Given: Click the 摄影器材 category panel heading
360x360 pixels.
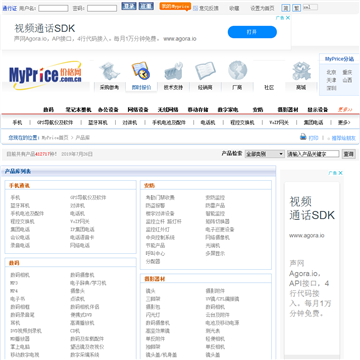Looking at the screenshot, I should 154,279.
